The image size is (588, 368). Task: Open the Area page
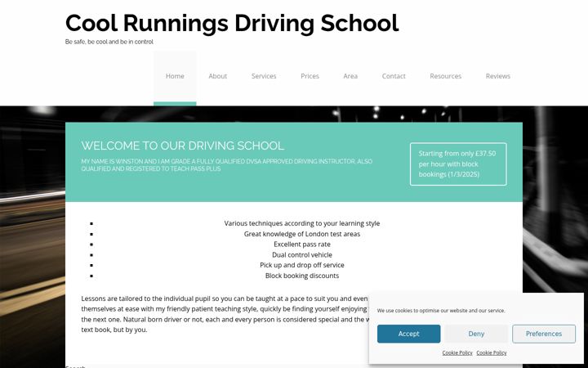click(x=350, y=76)
